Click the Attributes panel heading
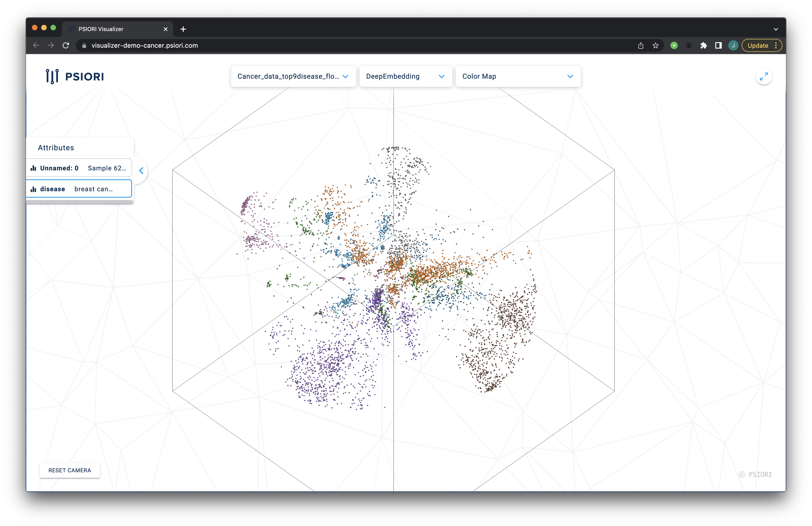 tap(56, 147)
